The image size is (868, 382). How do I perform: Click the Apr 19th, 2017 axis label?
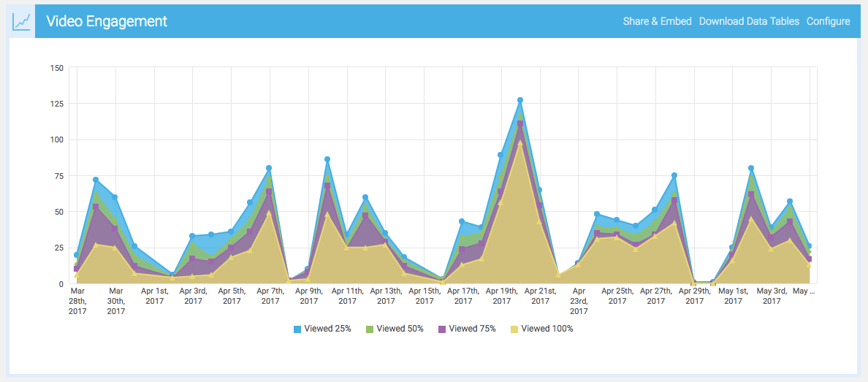[501, 296]
